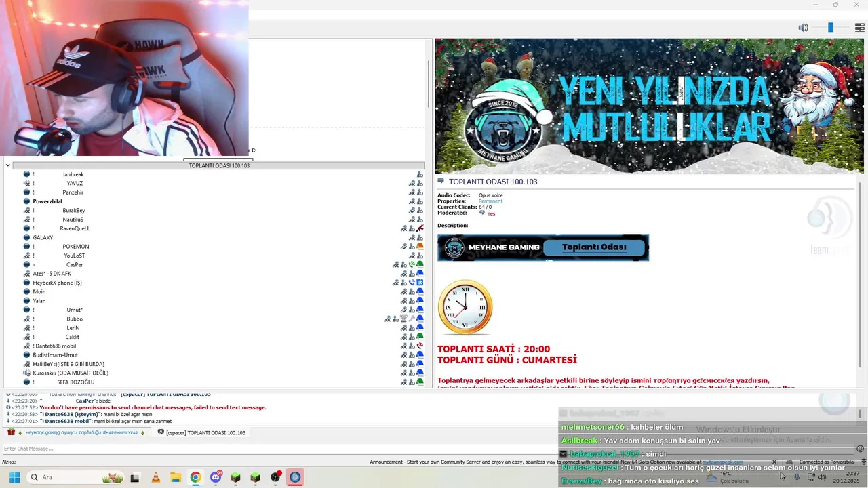Select user NautiluS in channel list
This screenshot has height=488, width=868.
tap(73, 220)
